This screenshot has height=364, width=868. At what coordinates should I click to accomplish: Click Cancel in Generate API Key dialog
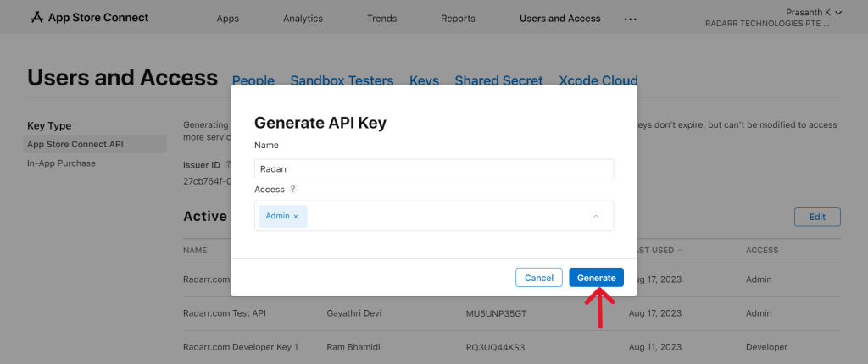pos(538,278)
